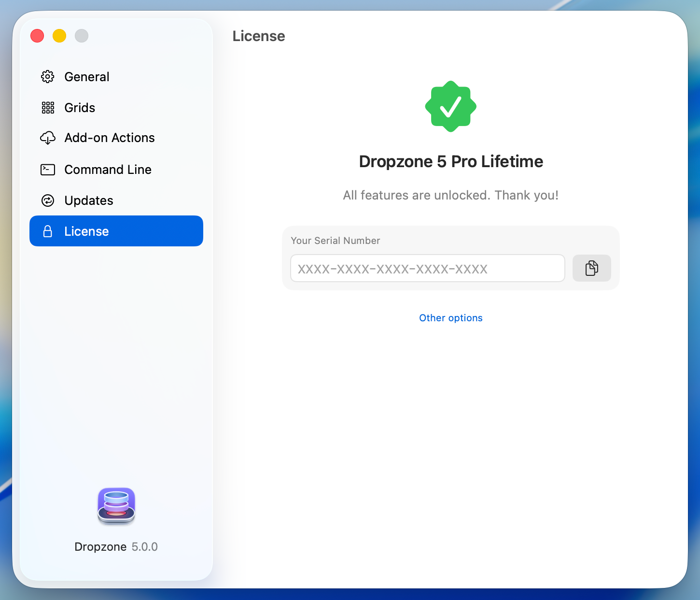The height and width of the screenshot is (600, 700).
Task: Open the Add-on Actions section
Action: [x=116, y=138]
